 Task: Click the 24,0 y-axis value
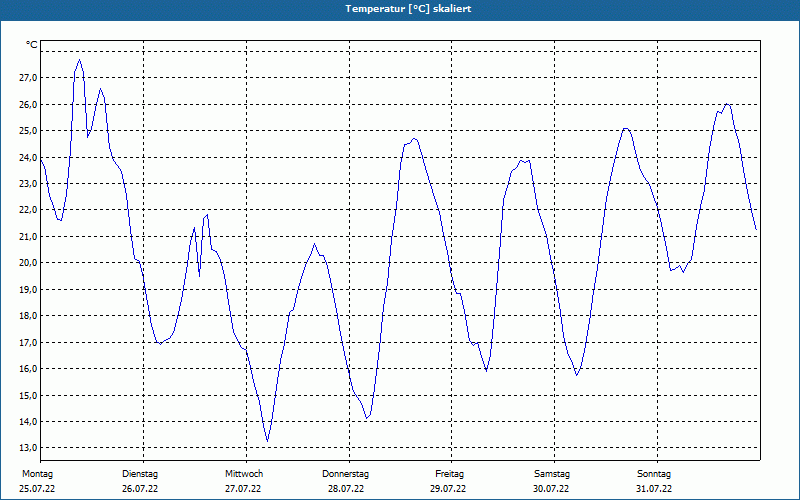click(28, 157)
